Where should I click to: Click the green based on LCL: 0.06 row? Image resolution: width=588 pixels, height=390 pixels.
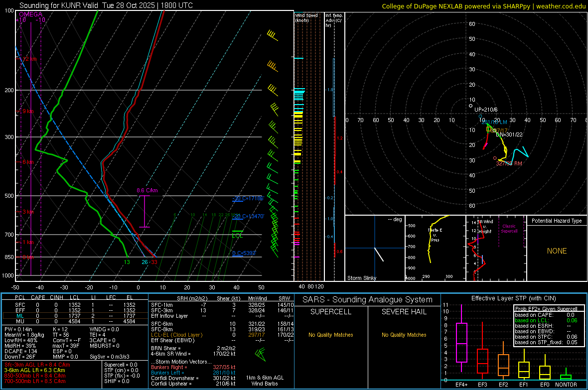pyautogui.click(x=546, y=320)
